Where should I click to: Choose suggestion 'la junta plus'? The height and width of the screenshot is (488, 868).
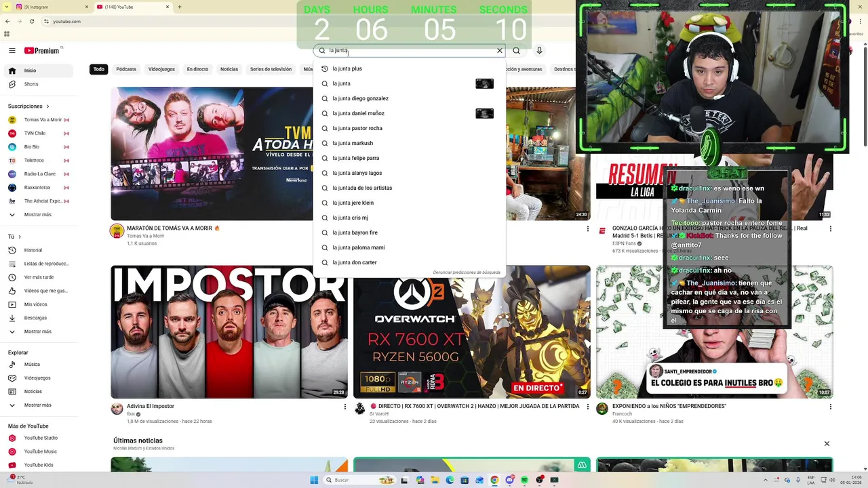coord(410,68)
